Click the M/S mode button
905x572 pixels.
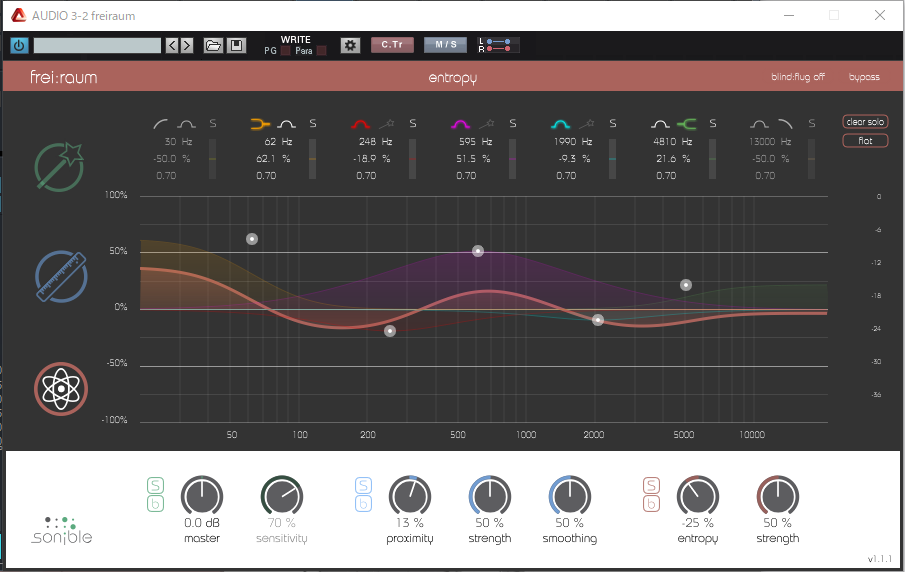(x=445, y=45)
